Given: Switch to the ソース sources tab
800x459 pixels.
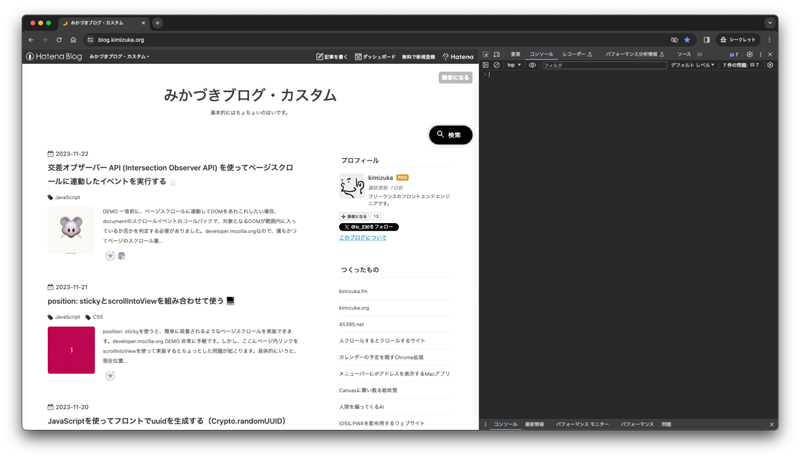Looking at the screenshot, I should point(684,54).
